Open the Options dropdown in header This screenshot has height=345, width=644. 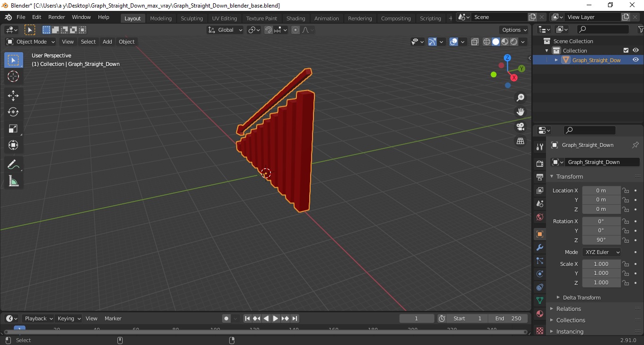click(x=515, y=30)
